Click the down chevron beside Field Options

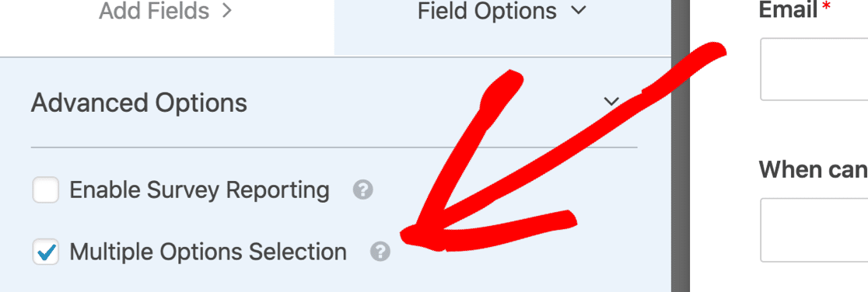coord(579,11)
